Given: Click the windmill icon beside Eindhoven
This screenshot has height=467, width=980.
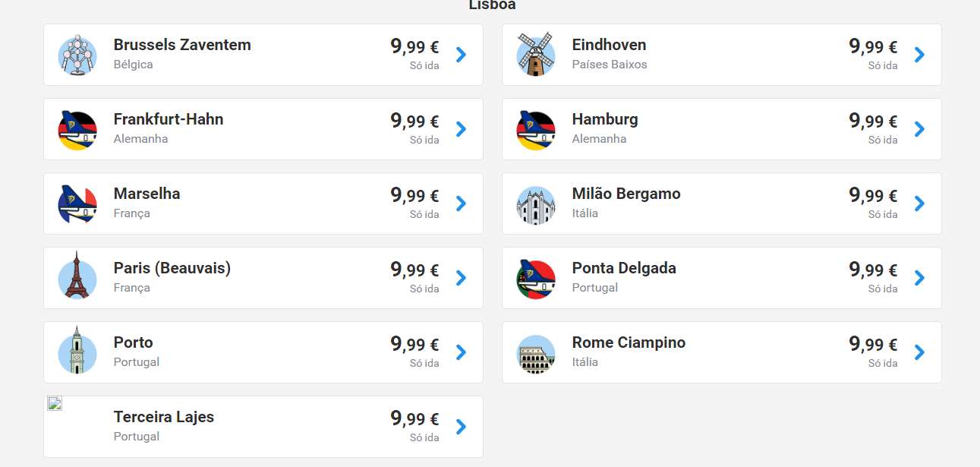Looking at the screenshot, I should click(x=535, y=55).
